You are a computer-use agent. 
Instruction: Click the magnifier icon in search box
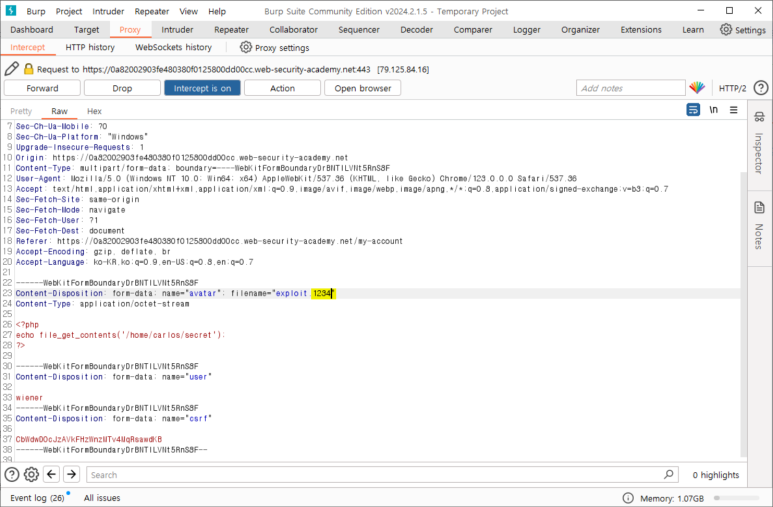point(668,474)
